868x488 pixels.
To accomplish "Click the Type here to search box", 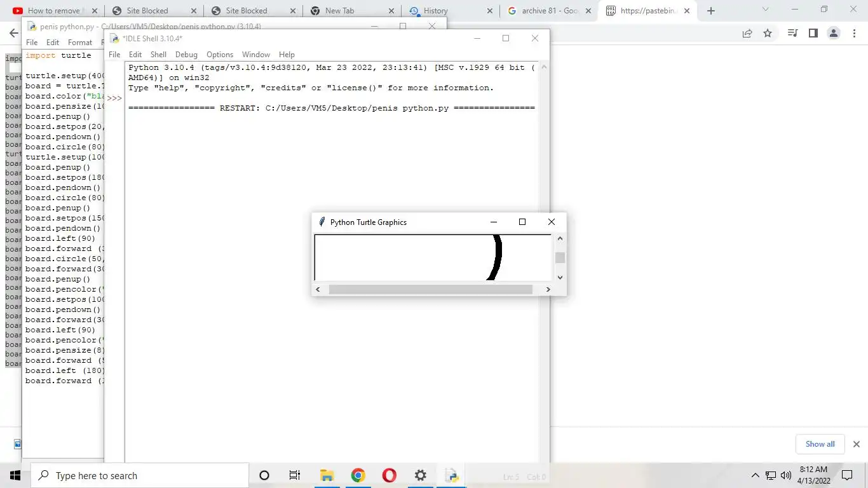I will coord(140,475).
